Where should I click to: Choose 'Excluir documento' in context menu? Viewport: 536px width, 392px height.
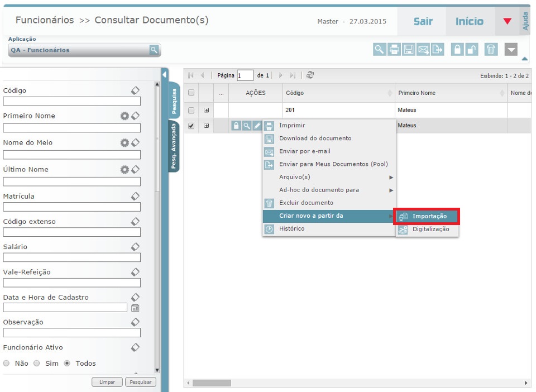[x=306, y=203]
